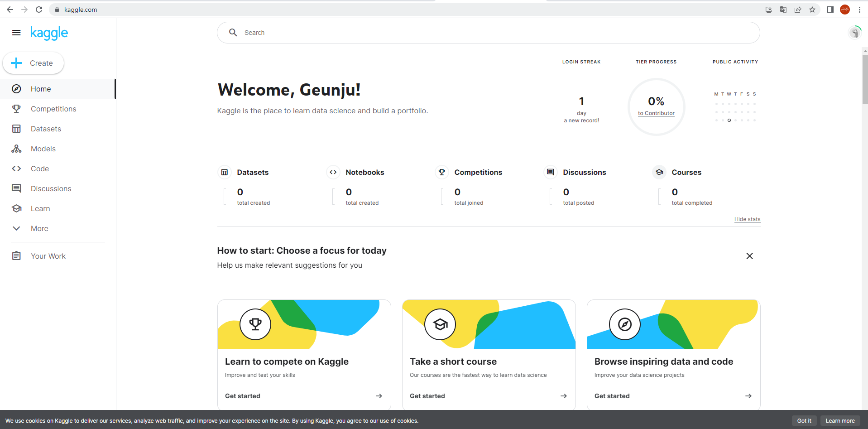Open the Datasets menu item
868x429 pixels.
(x=58, y=129)
